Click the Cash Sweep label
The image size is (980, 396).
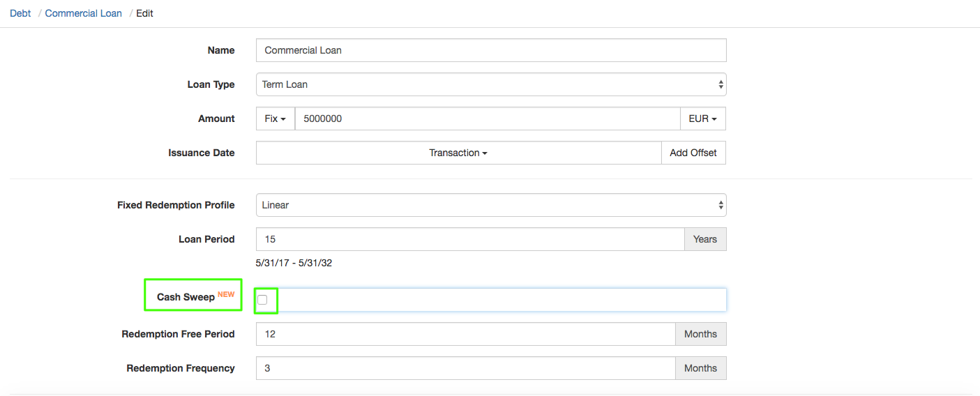(x=186, y=297)
